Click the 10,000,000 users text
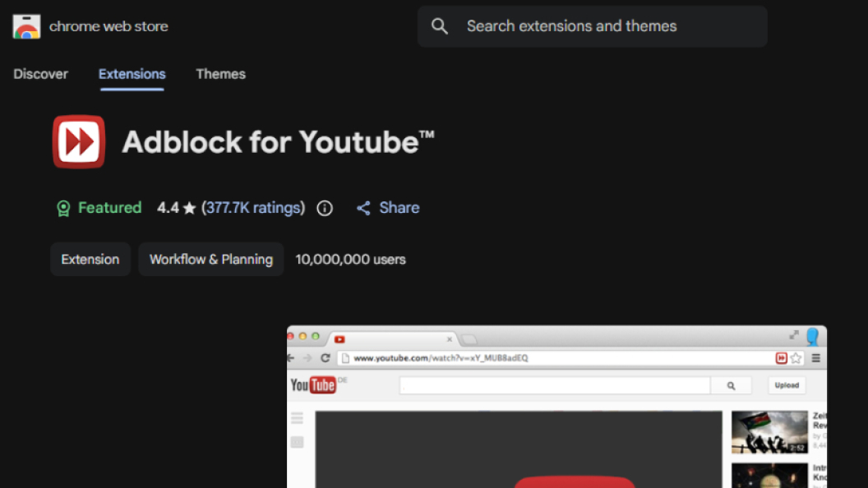 [350, 260]
